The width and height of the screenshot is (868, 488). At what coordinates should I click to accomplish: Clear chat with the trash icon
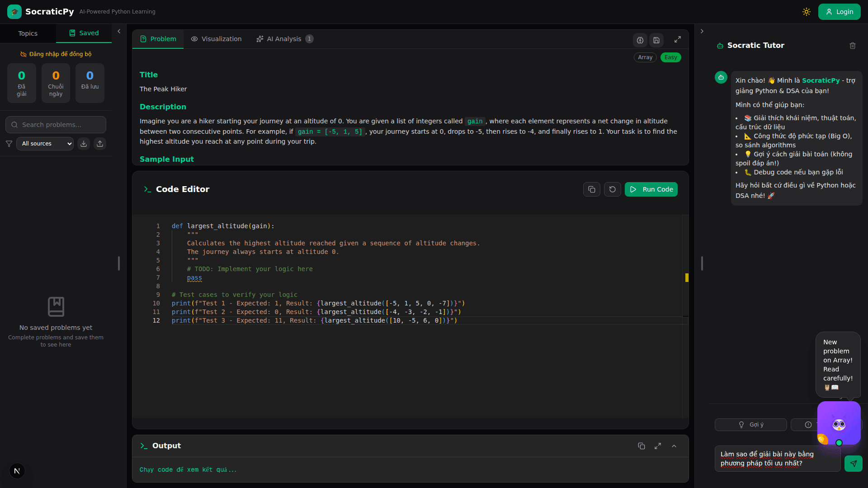[x=853, y=46]
